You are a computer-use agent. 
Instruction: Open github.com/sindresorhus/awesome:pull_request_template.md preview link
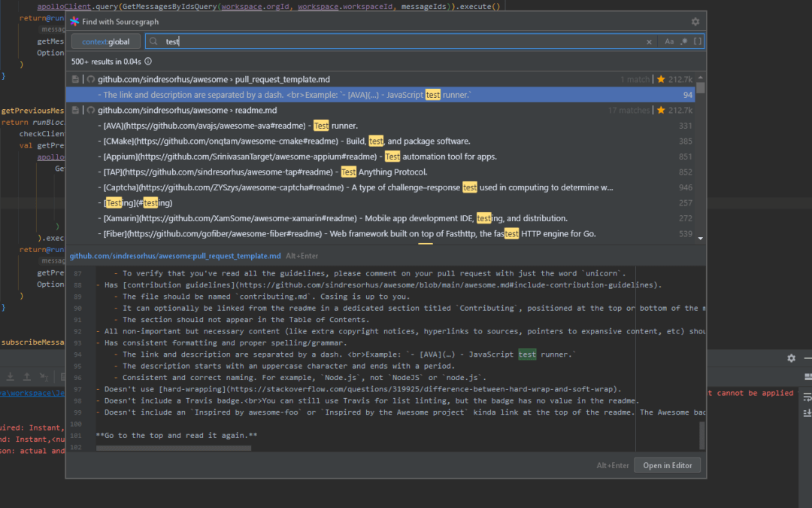(x=175, y=256)
